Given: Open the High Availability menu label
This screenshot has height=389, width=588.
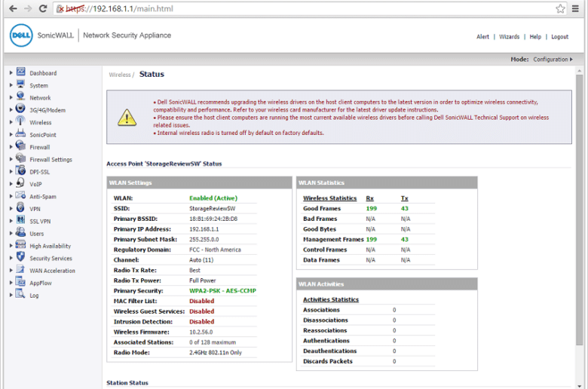Looking at the screenshot, I should coord(51,246).
